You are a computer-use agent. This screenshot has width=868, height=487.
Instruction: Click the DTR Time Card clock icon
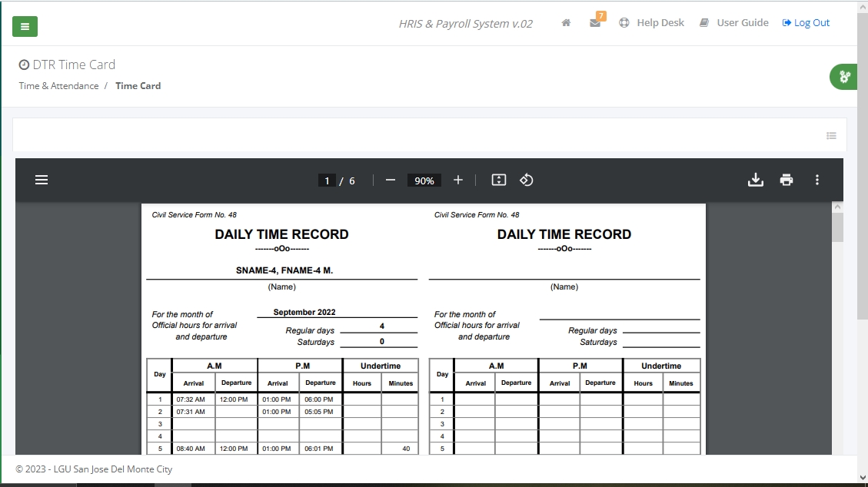[x=24, y=65]
